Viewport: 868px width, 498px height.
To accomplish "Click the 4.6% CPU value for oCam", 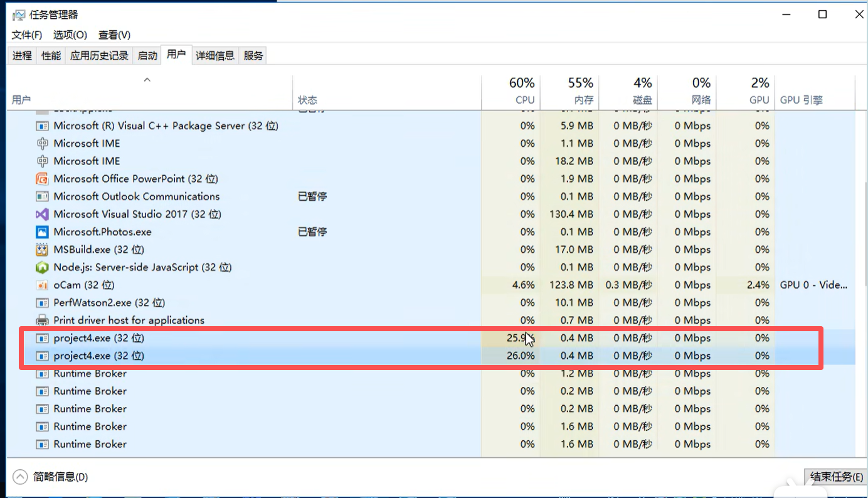I will click(524, 285).
